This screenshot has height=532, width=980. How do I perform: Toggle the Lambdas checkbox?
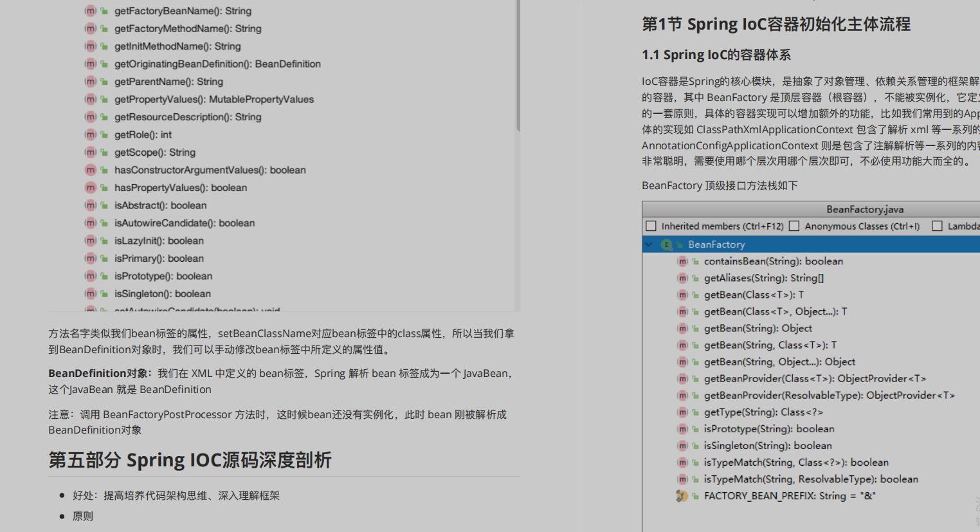(x=939, y=226)
